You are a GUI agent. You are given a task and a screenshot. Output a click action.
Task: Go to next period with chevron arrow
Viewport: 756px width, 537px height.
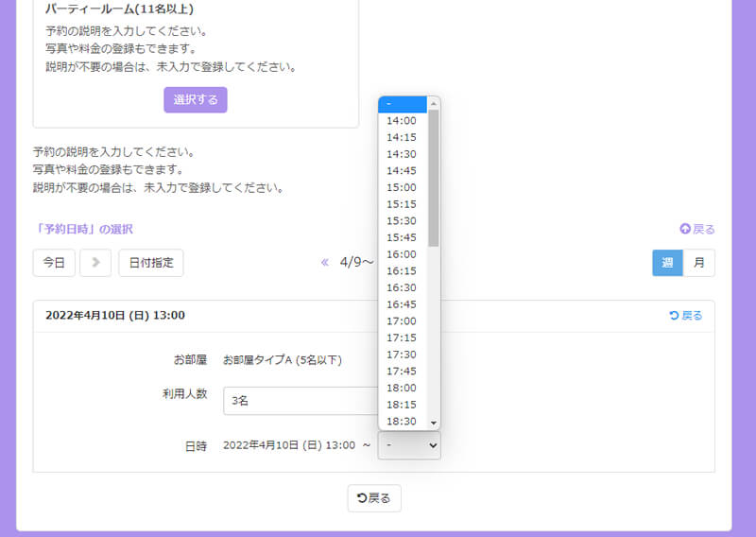tap(95, 263)
